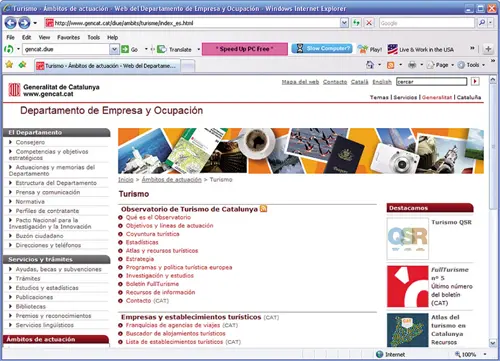
Task: Click the Google search box
Action: click(427, 23)
